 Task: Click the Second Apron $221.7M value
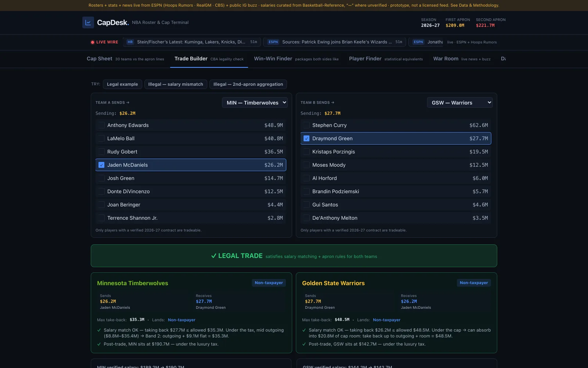pos(485,25)
